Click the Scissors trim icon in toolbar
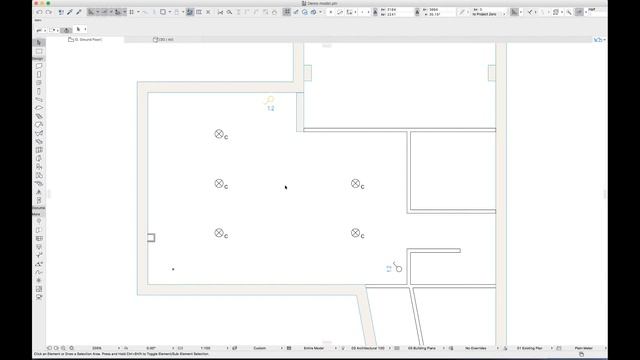 (220, 12)
